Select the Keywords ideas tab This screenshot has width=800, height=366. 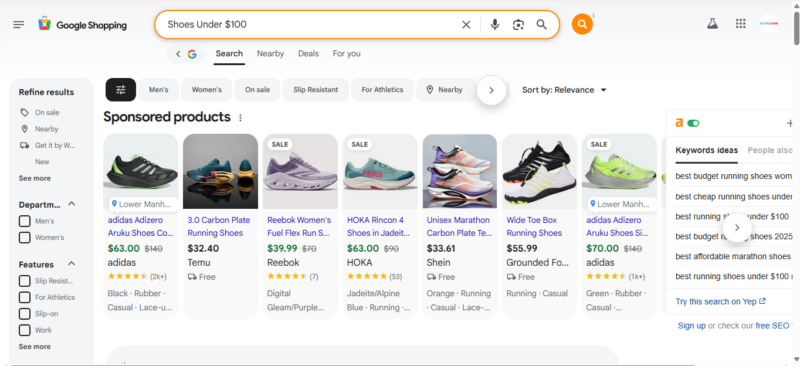pos(707,151)
